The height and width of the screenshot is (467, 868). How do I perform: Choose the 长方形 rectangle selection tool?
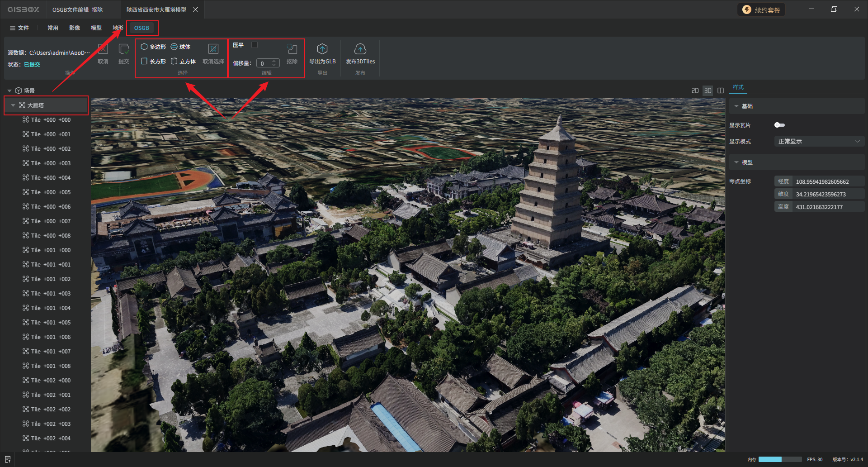tap(153, 62)
